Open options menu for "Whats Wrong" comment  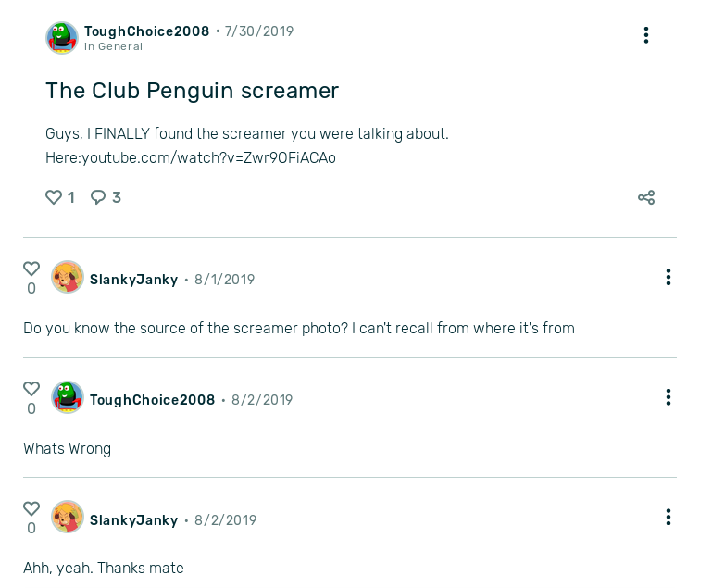coord(668,397)
